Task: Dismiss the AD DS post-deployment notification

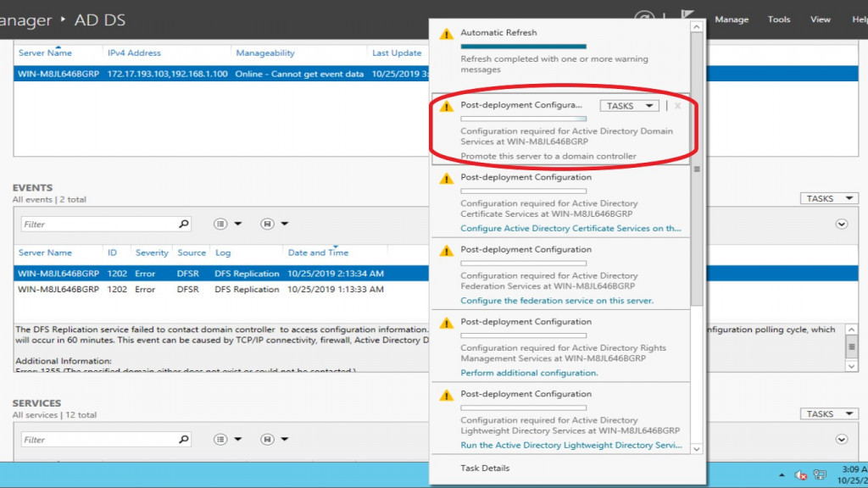Action: [x=677, y=106]
